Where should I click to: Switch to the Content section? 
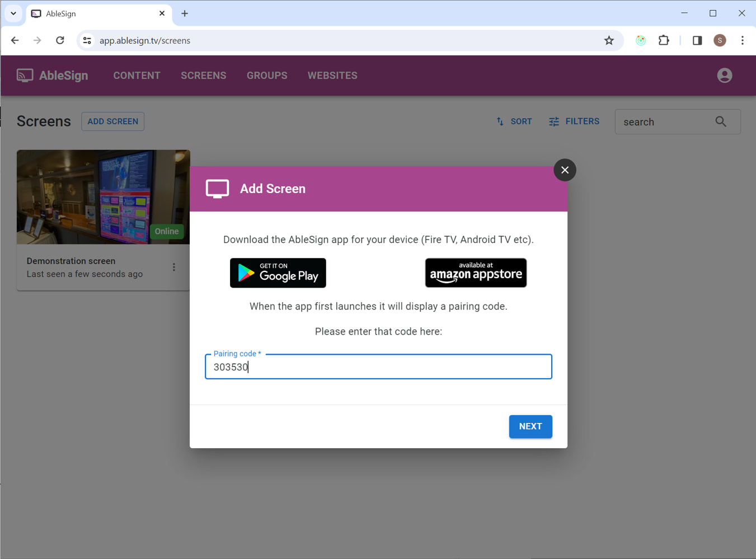[137, 75]
